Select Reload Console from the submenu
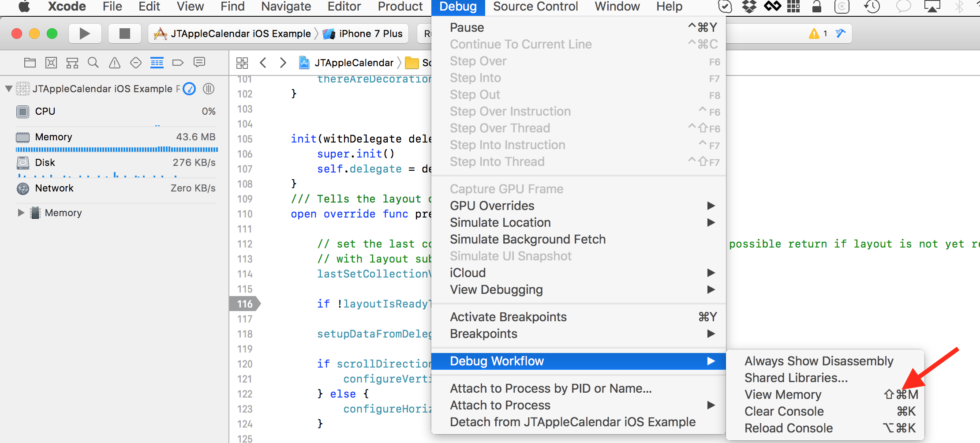 click(825, 428)
